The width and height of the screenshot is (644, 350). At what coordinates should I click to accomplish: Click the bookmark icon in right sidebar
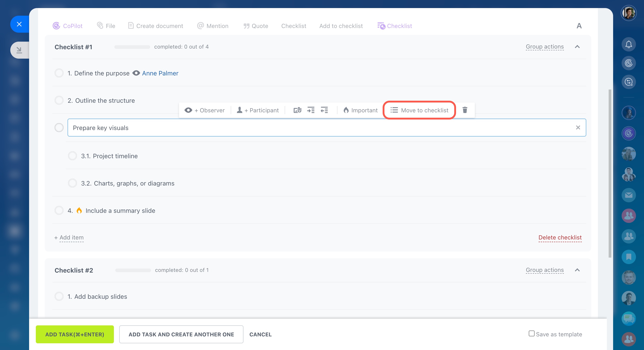click(629, 257)
